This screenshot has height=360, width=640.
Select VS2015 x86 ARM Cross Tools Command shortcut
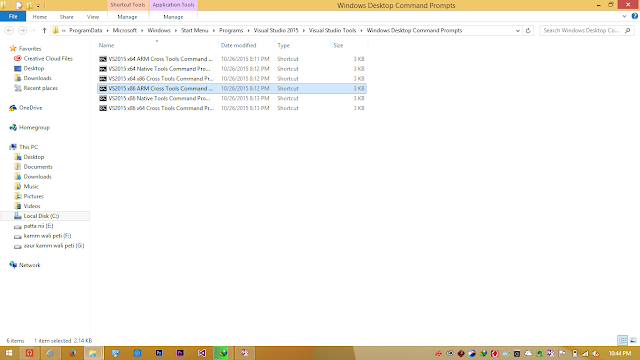coord(231,89)
